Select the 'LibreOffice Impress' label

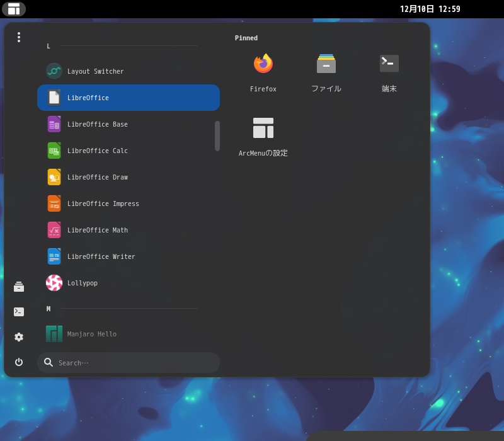point(103,203)
